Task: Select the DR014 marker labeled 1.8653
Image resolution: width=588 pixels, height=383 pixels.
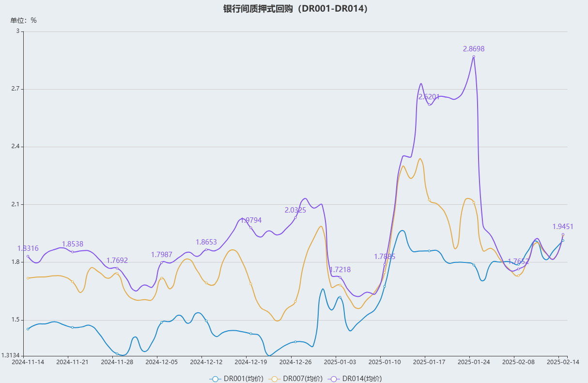Action: click(x=206, y=249)
